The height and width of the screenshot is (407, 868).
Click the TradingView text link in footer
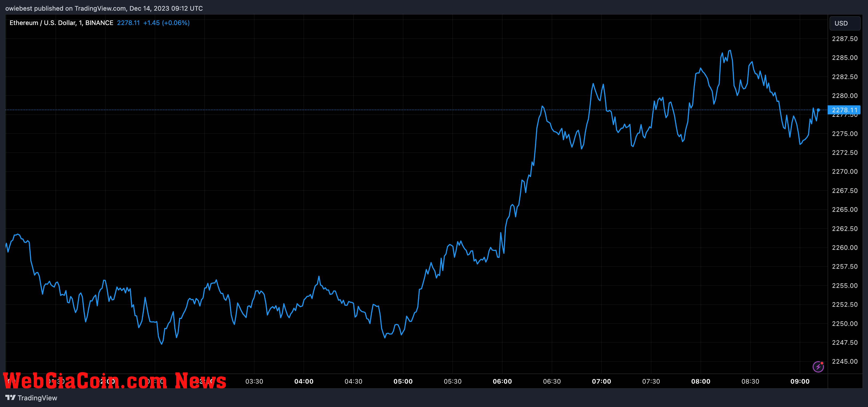point(37,398)
